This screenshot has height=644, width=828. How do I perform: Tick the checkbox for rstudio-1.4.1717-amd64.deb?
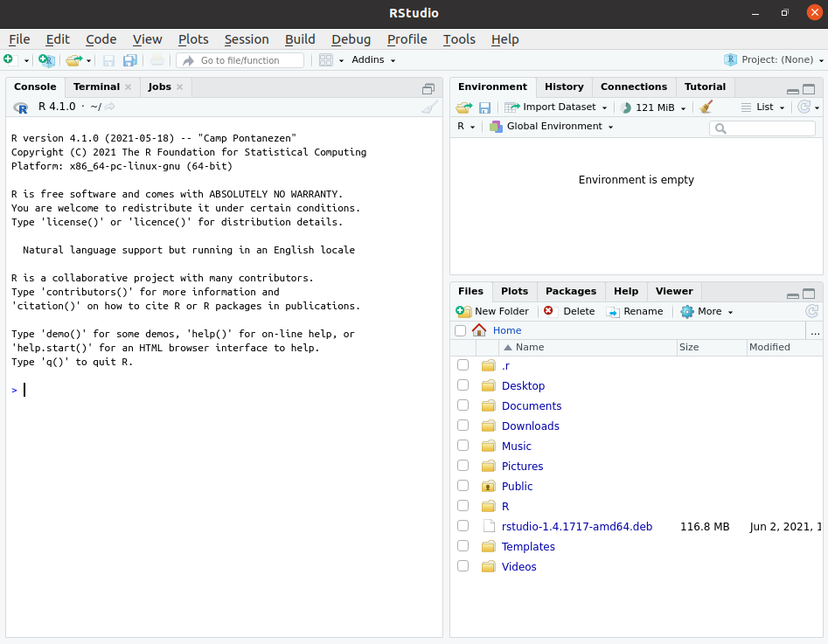(463, 526)
